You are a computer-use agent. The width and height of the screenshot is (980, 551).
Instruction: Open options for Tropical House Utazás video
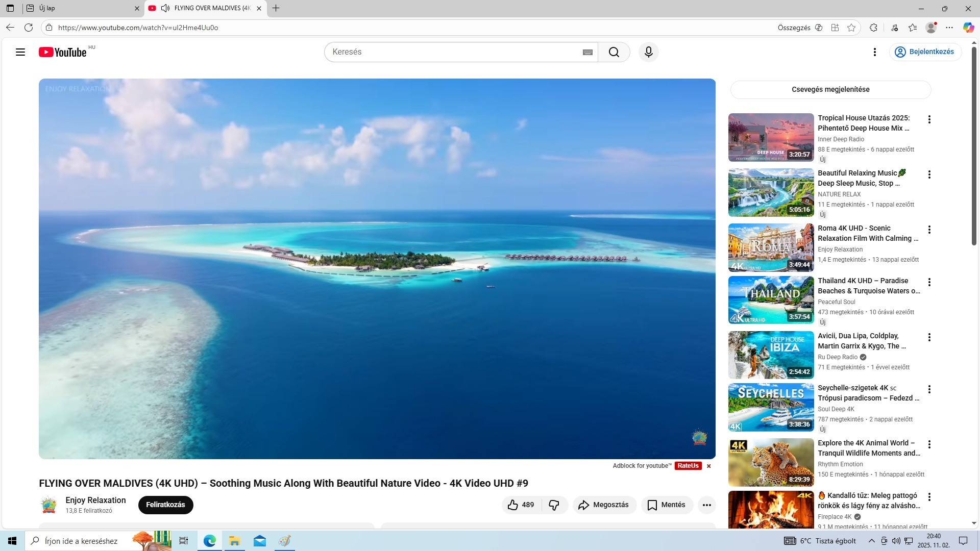point(929,119)
